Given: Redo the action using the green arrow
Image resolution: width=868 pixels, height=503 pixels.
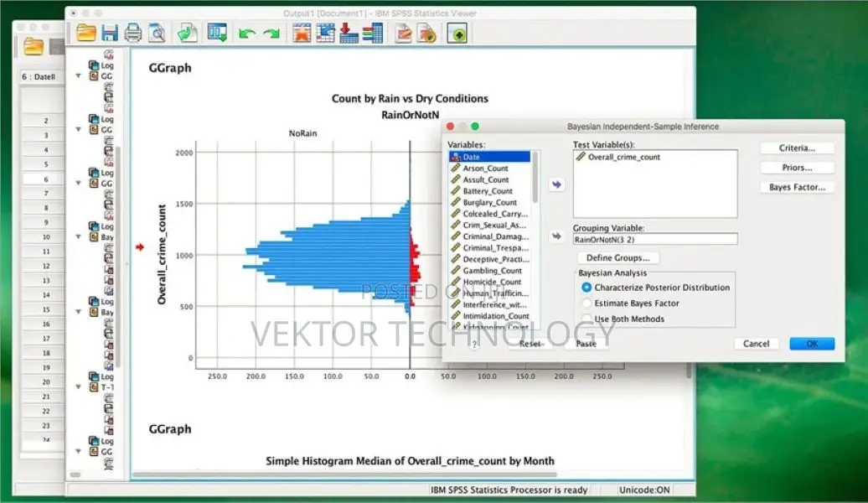Looking at the screenshot, I should (271, 34).
